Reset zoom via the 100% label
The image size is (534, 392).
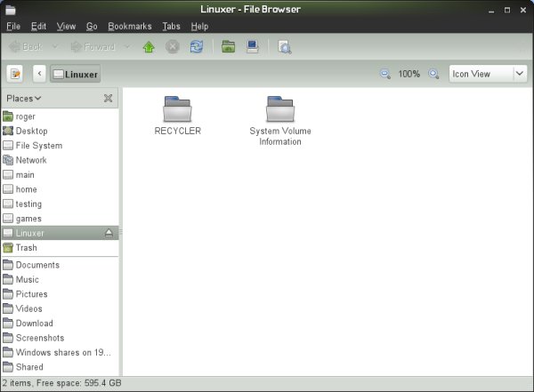click(409, 74)
